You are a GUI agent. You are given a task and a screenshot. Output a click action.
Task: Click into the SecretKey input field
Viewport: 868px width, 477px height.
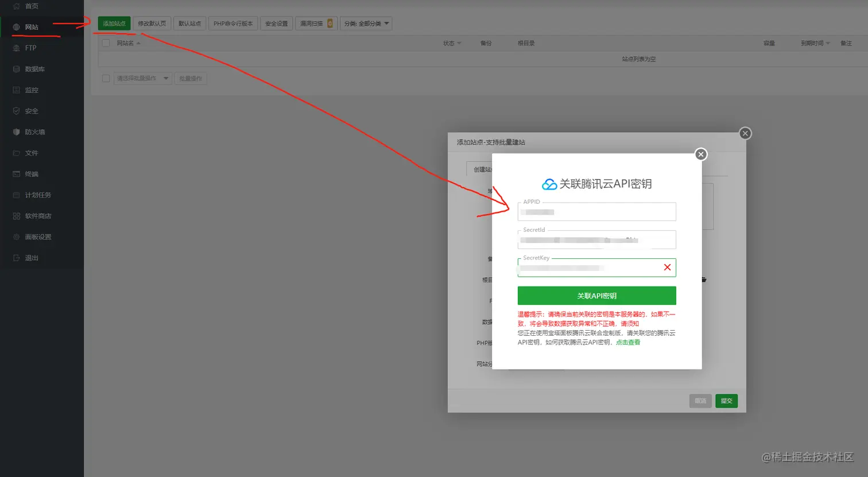click(597, 267)
